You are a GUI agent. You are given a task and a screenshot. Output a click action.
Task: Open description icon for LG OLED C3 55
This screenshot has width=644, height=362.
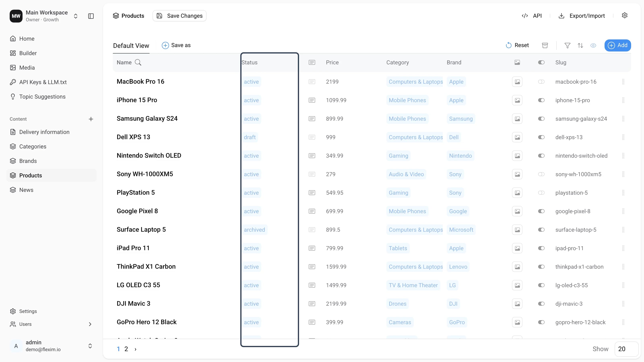coord(312,285)
